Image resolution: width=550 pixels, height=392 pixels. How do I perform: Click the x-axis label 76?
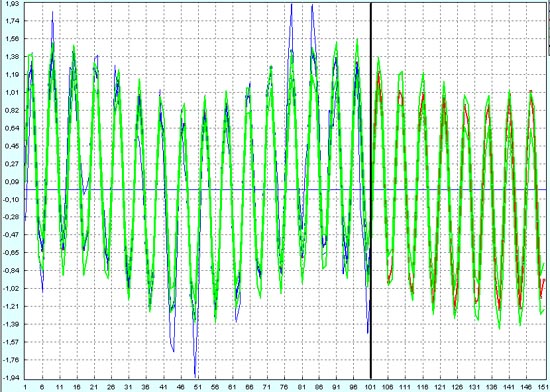[284, 387]
